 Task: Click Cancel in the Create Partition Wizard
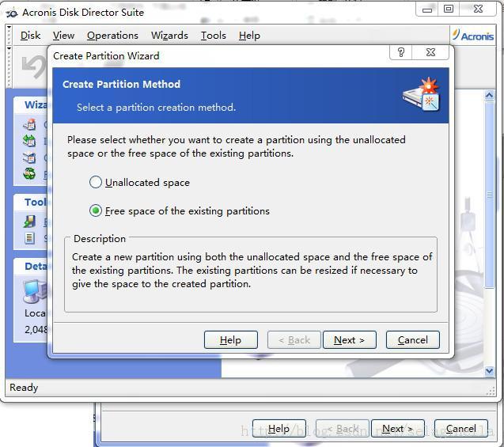413,339
